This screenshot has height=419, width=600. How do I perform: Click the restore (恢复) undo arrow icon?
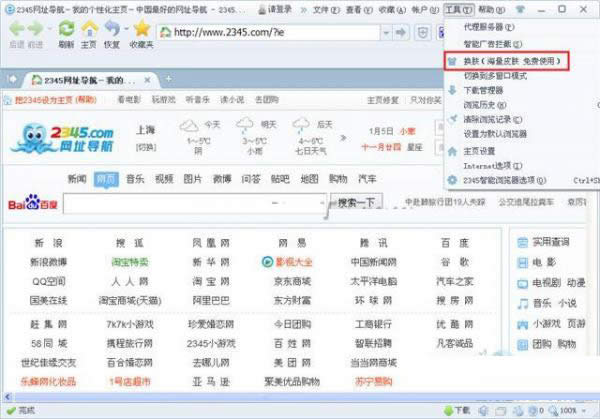112,29
